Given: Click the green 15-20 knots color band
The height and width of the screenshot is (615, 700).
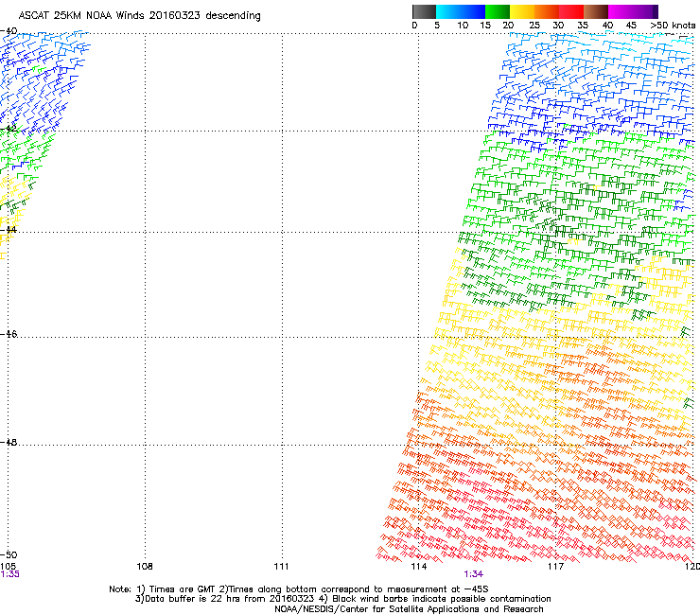Looking at the screenshot, I should coord(498,11).
